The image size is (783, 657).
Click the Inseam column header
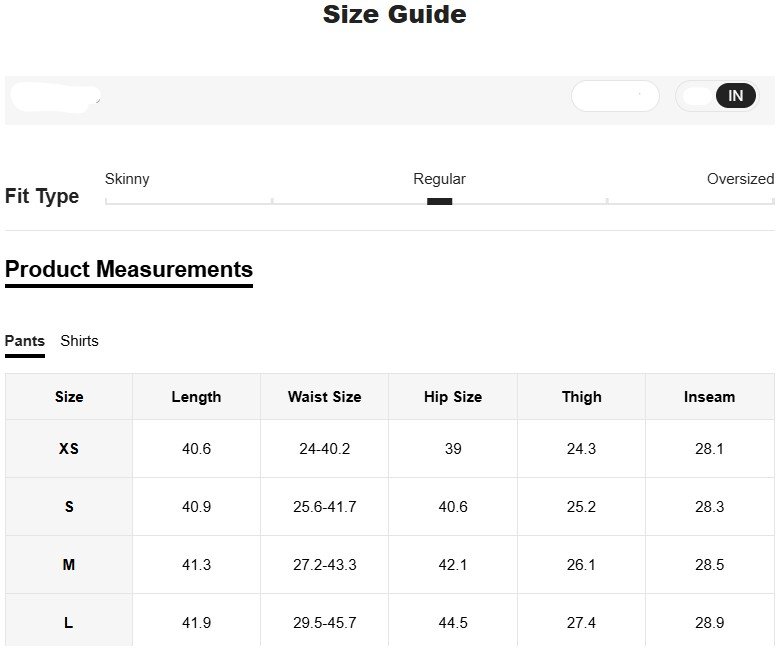tap(709, 397)
